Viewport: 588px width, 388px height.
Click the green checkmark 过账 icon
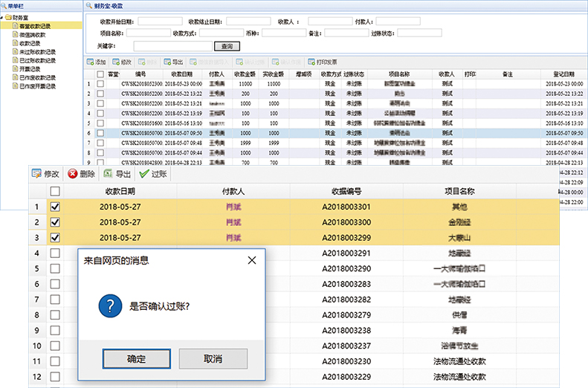(144, 174)
